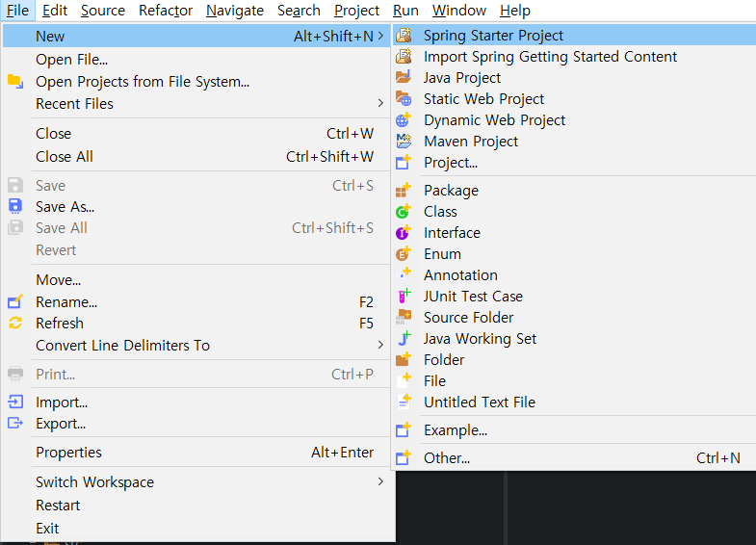
Task: Choose JUnit Test Case entry
Action: 574,296
